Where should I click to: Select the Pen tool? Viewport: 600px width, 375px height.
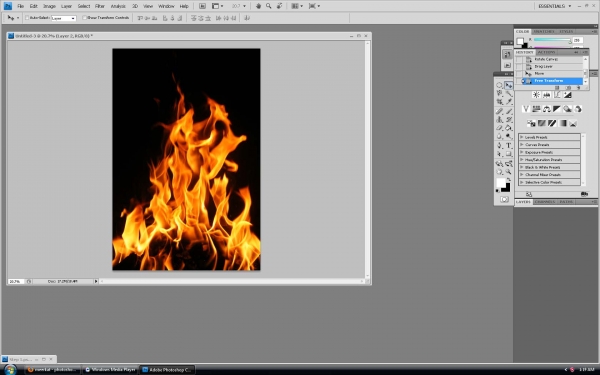point(499,145)
